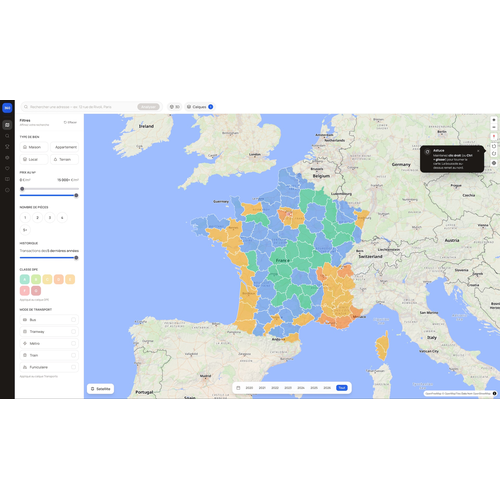Click the Satellite view button

pyautogui.click(x=100, y=389)
